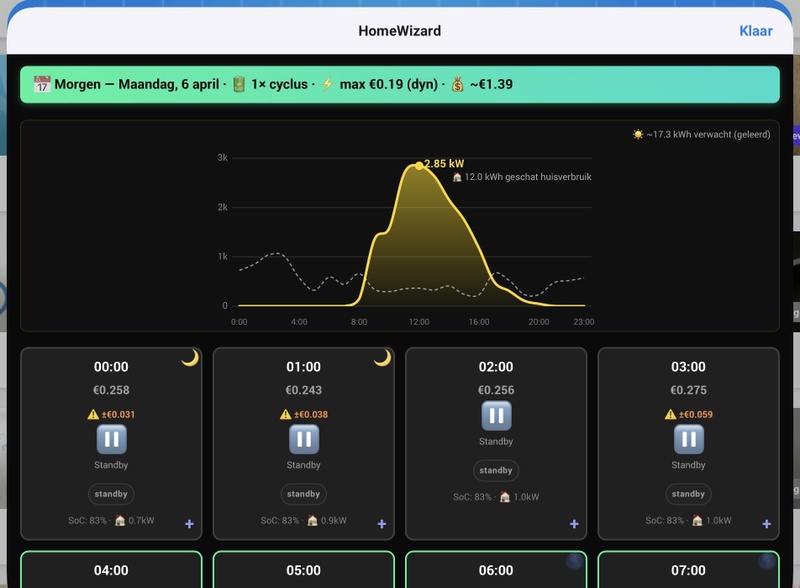Click the house icon in the 03:00 card
Image resolution: width=800 pixels, height=588 pixels.
(x=697, y=521)
